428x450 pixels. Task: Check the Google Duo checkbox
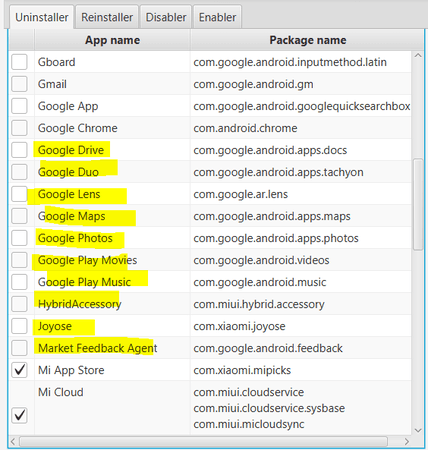[x=19, y=172]
